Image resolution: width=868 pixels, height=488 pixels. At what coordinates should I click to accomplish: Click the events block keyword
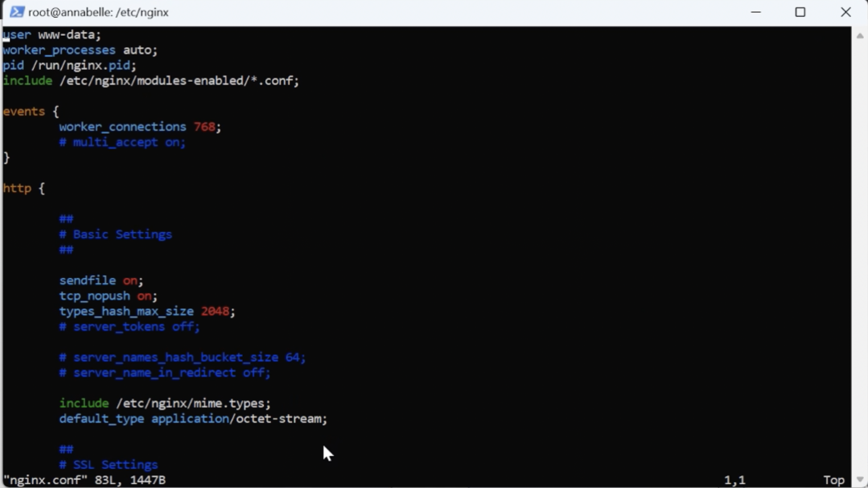pos(24,111)
